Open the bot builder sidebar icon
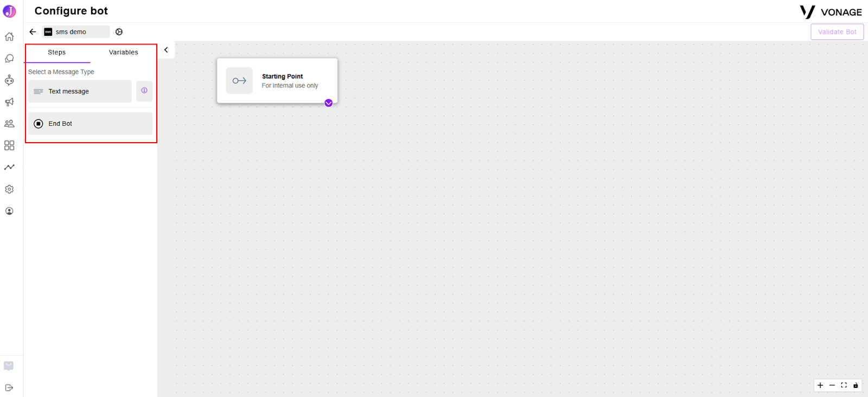Viewport: 868px width, 397px height. point(9,80)
